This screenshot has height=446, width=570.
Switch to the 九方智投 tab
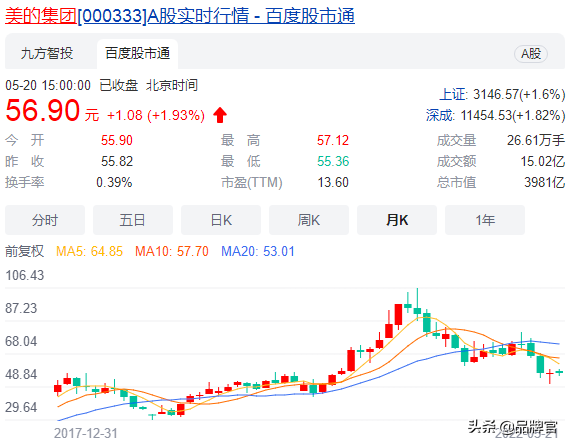(47, 53)
